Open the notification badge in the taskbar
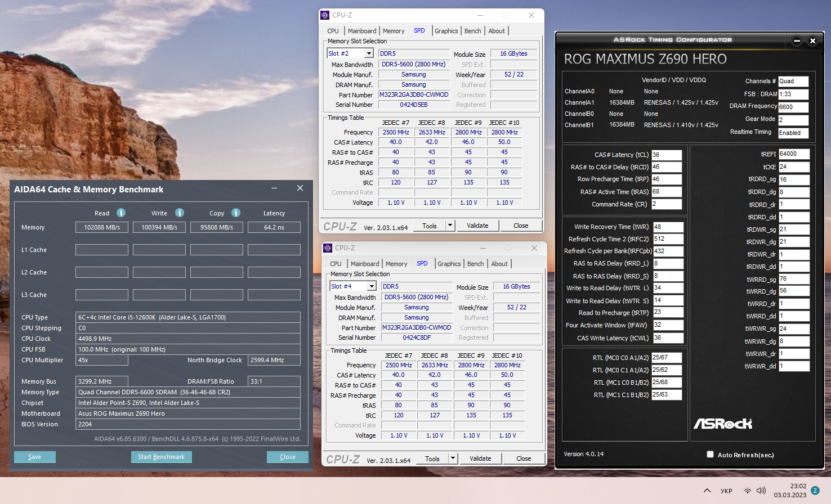The height and width of the screenshot is (504, 831). (815, 490)
